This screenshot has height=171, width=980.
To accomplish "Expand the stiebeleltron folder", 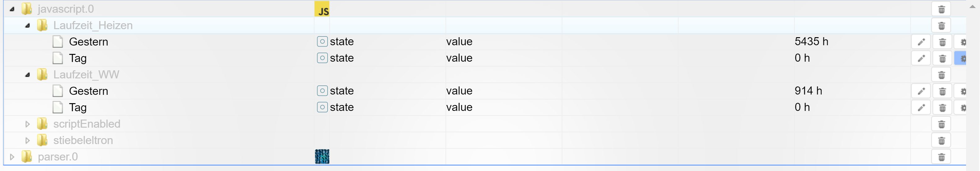I will (x=27, y=140).
